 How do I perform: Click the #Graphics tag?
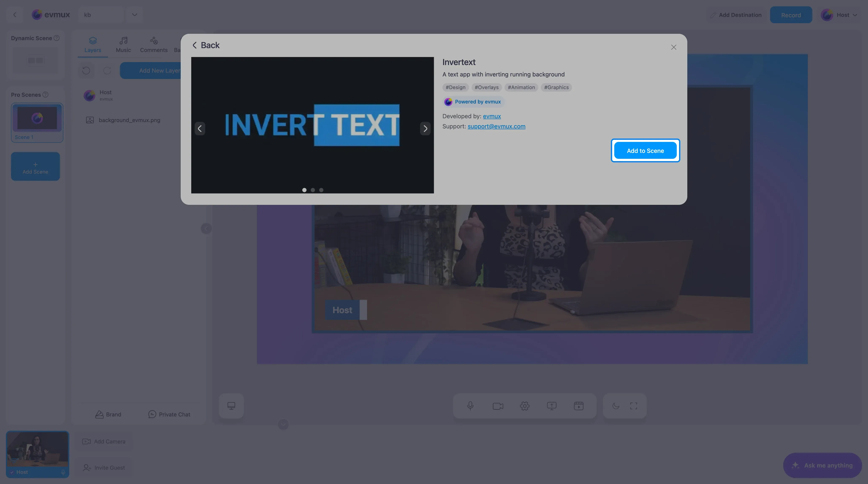pyautogui.click(x=556, y=87)
